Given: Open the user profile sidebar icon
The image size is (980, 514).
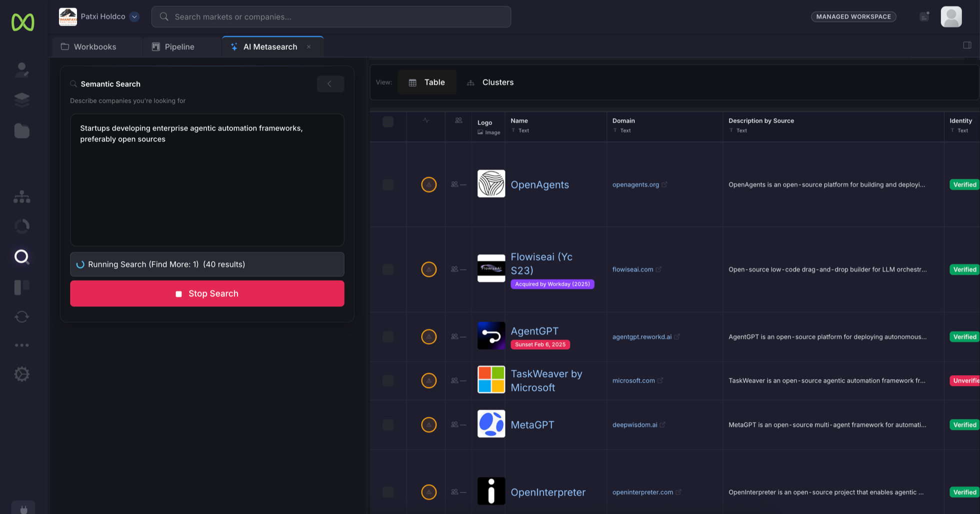Looking at the screenshot, I should pos(21,69).
